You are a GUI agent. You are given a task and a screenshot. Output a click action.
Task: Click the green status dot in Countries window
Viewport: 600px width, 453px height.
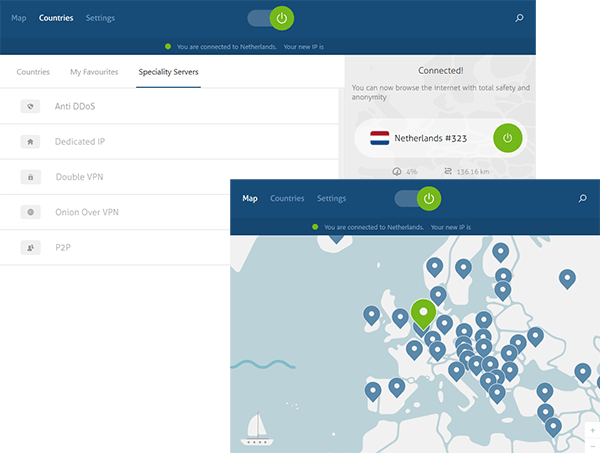point(168,46)
